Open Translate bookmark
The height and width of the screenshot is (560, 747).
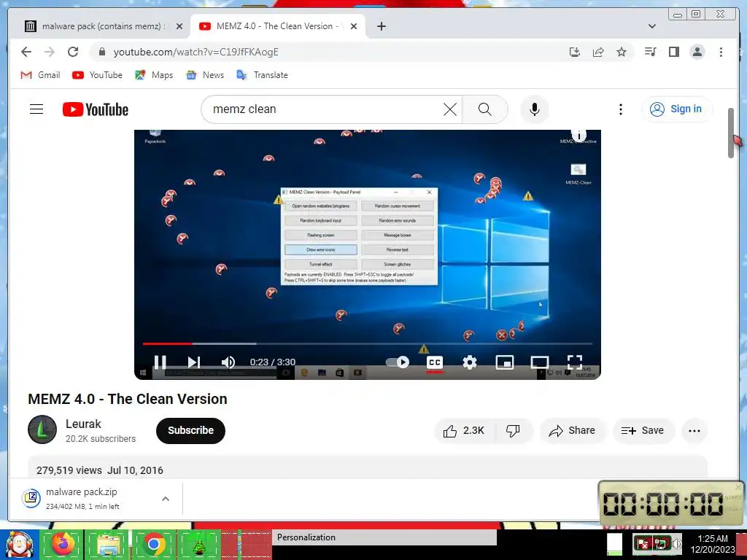(x=263, y=75)
